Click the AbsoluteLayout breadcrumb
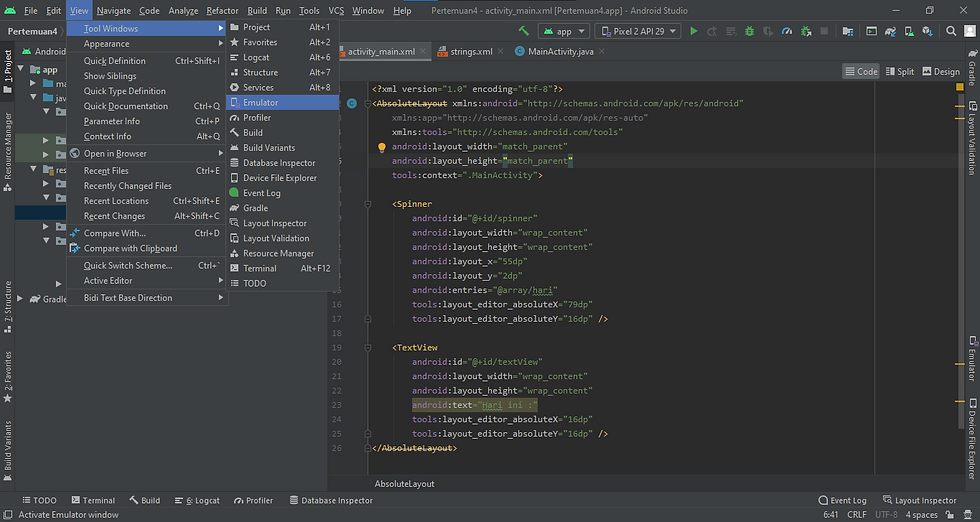The image size is (980, 522). 404,484
